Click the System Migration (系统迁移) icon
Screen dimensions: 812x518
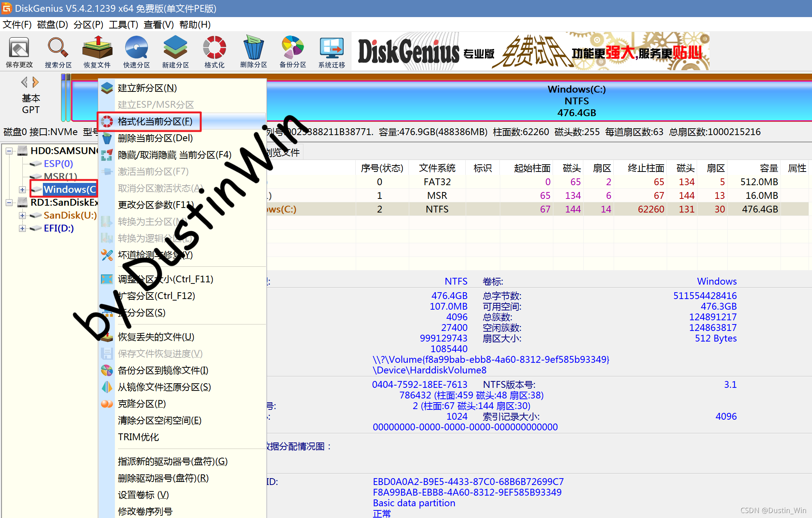click(331, 52)
